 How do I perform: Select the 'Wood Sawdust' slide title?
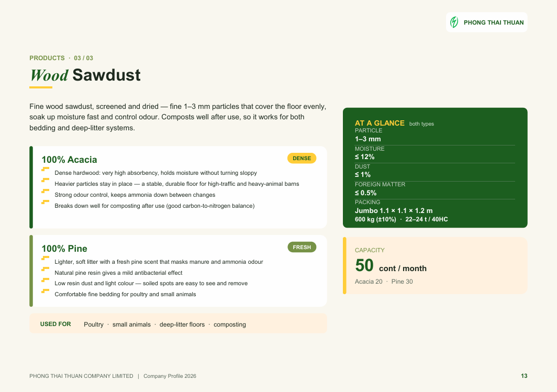click(x=85, y=75)
